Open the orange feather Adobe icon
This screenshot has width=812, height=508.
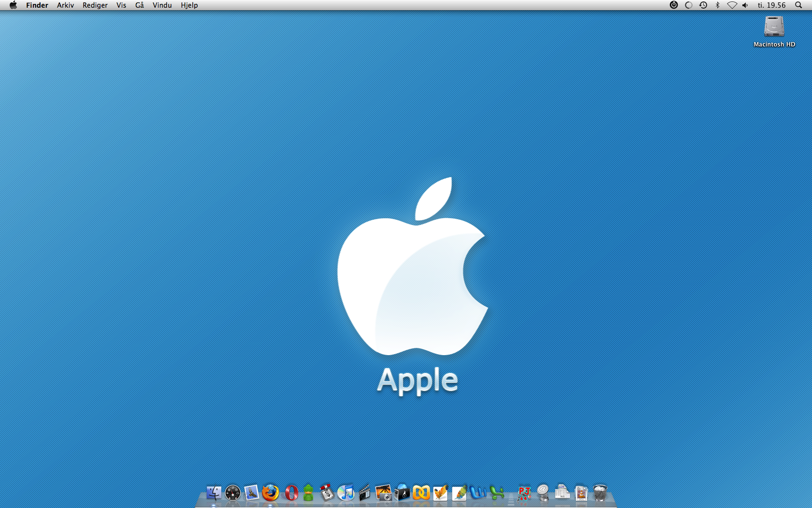pos(440,493)
